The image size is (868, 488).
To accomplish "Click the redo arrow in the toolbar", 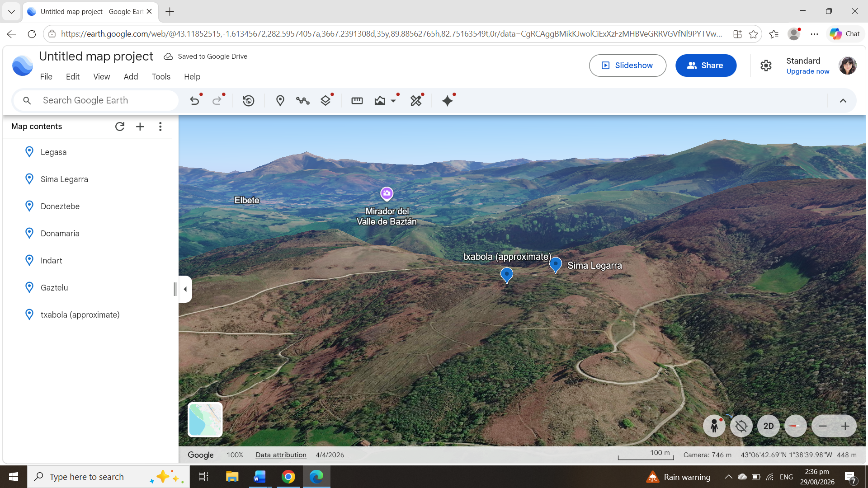I will pos(217,101).
